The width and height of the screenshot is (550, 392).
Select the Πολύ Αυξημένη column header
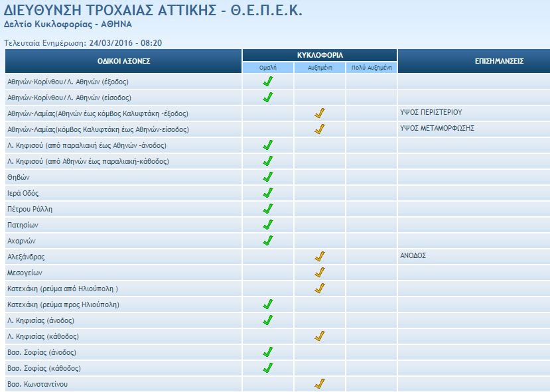tap(371, 66)
